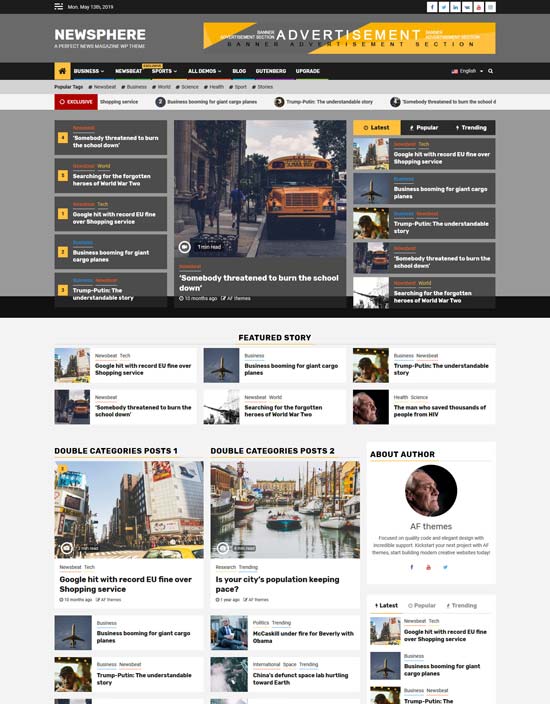Click the red Exclusive ticker label
The image size is (550, 704).
point(76,102)
